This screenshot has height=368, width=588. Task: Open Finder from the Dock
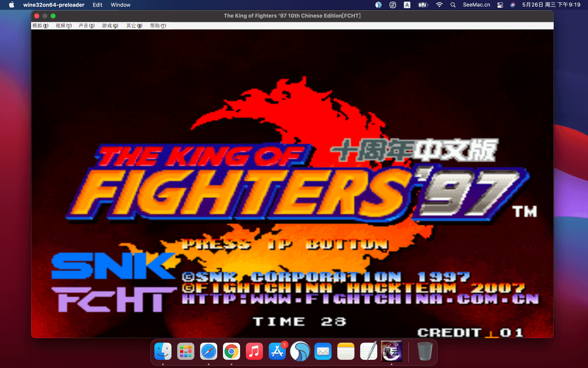[x=163, y=351]
